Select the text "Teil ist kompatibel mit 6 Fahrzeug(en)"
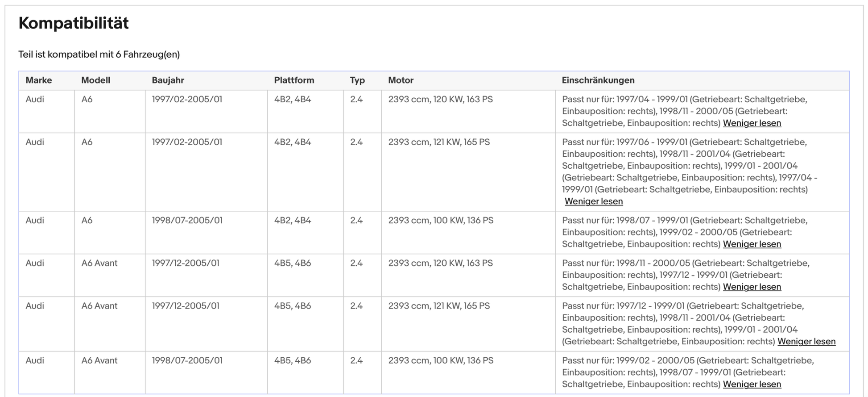Screen dimensions: 868x397 (x=99, y=54)
